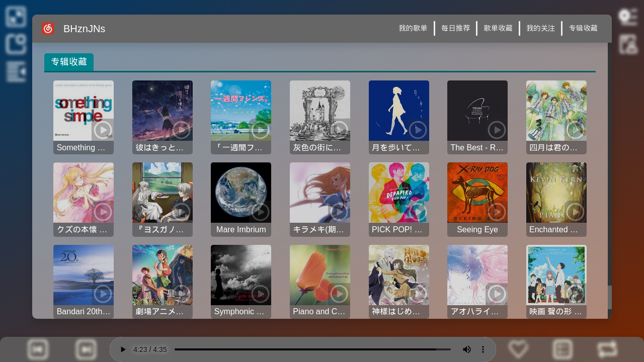Click the blurred square-with-dot icon in left sidebar
Screen dimensions: 644x362
point(16,44)
